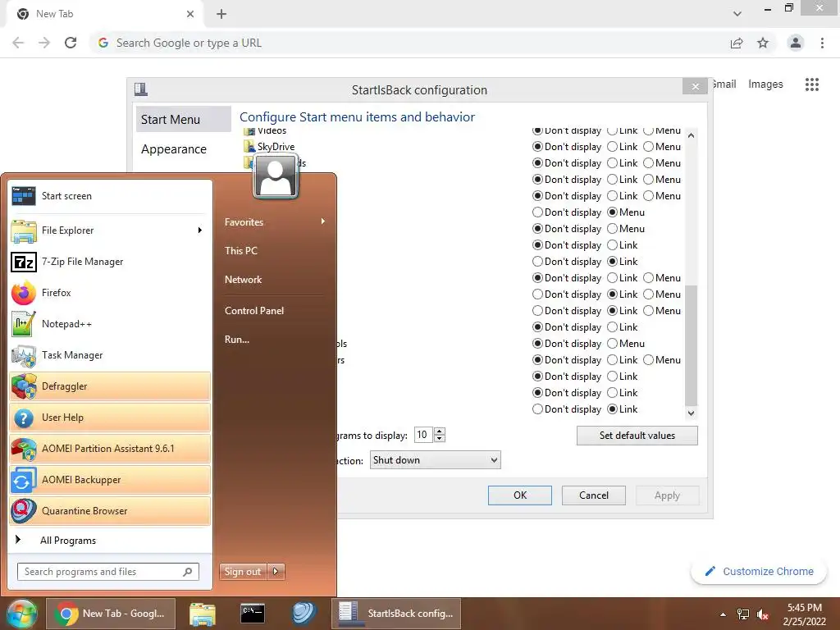
Task: Click Cancel in StartIsBack configuration
Action: click(594, 495)
